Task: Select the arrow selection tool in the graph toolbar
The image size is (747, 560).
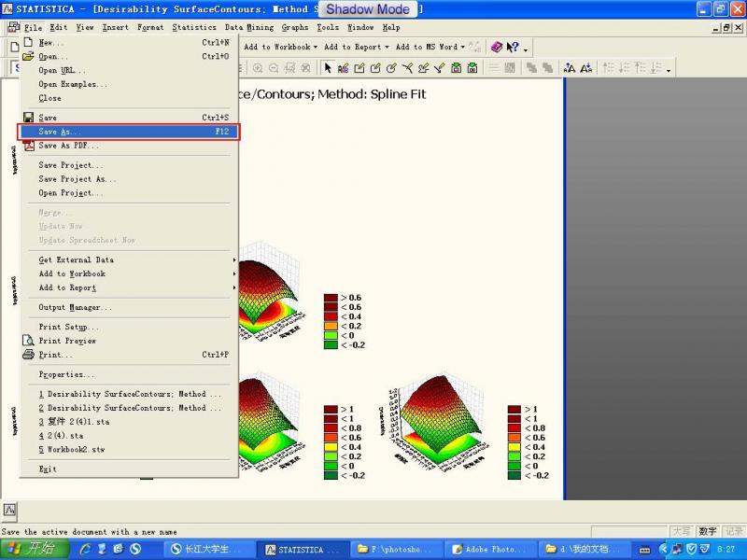Action: tap(328, 68)
